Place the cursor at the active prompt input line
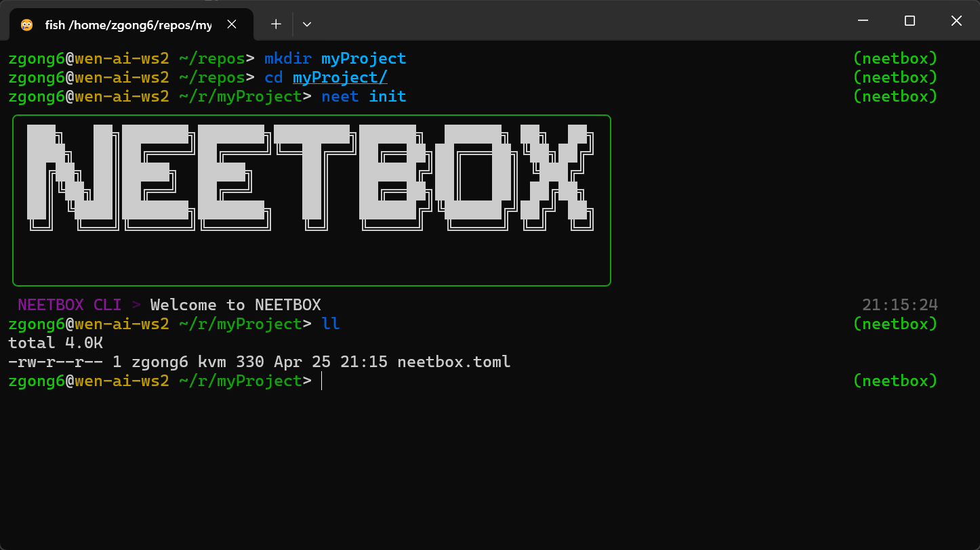 coord(322,381)
